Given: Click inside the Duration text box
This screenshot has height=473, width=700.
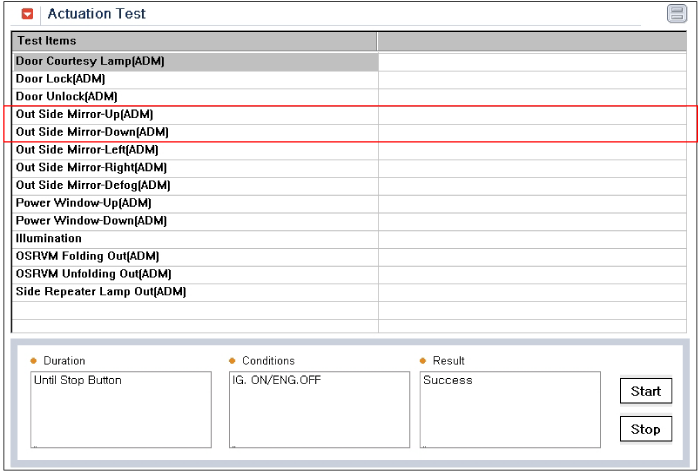Looking at the screenshot, I should coord(121,410).
